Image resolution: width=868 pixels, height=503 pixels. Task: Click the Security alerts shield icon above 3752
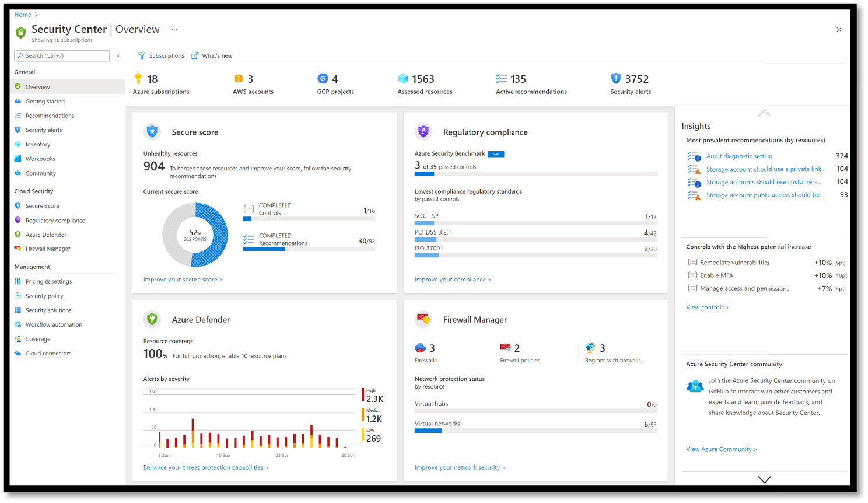pyautogui.click(x=616, y=78)
